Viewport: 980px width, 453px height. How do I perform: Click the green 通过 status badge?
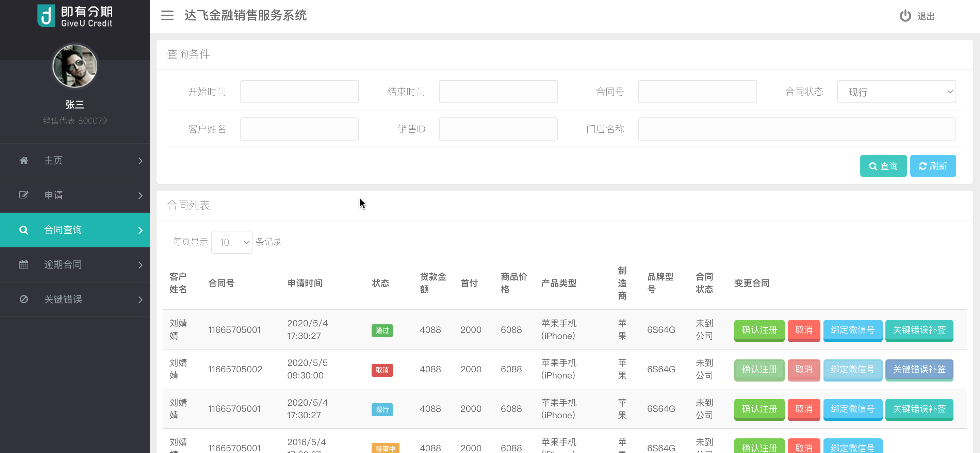click(382, 330)
